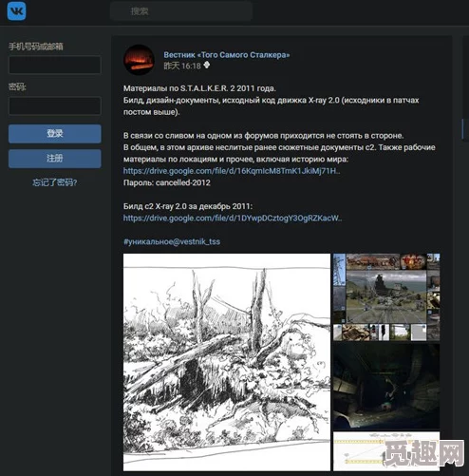Click the pinned post icon beside 16:18
The height and width of the screenshot is (476, 469).
point(207,66)
